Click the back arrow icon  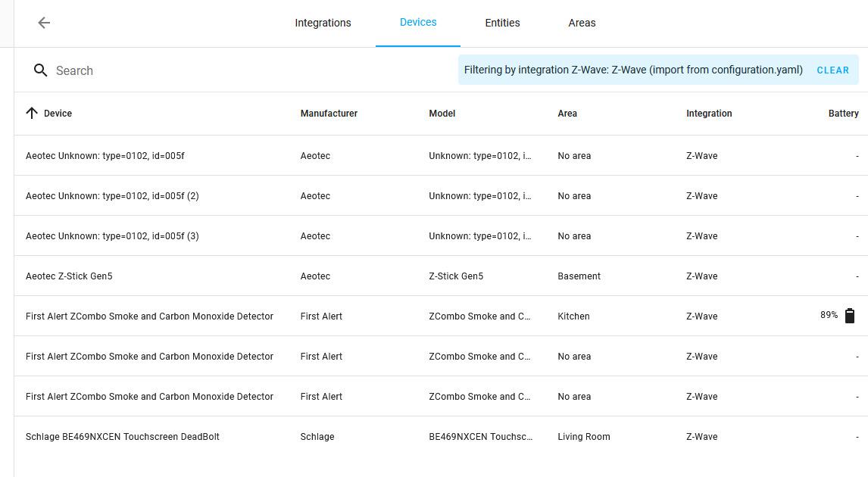[x=44, y=23]
